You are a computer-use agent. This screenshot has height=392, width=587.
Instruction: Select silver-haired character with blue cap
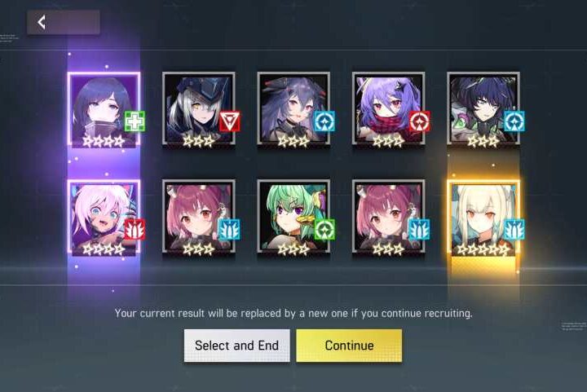coord(199,109)
